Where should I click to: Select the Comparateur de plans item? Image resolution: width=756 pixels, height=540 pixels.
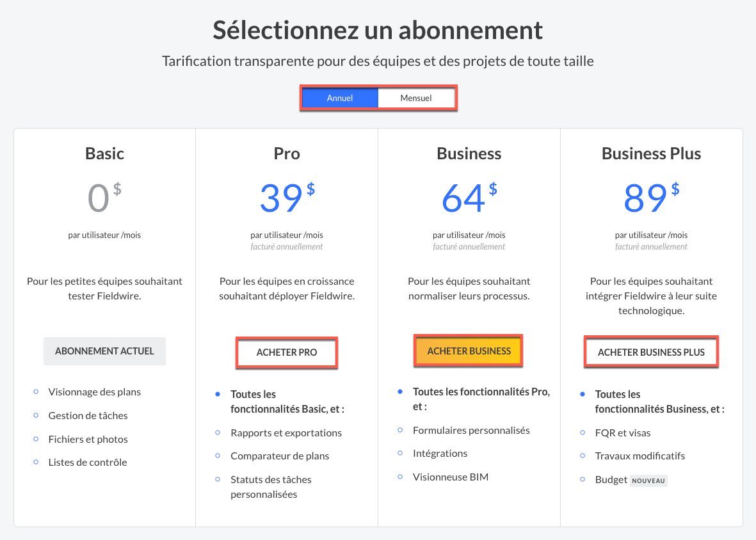pyautogui.click(x=280, y=456)
